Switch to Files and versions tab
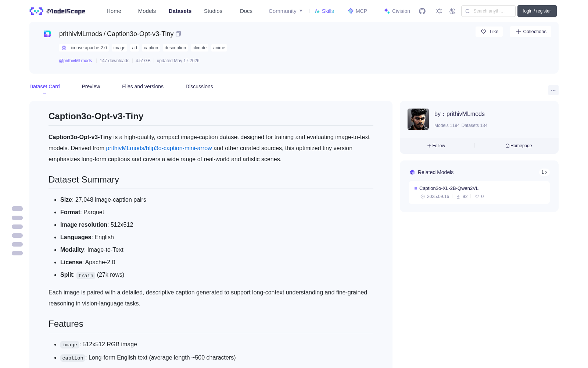The width and height of the screenshot is (588, 368). click(143, 86)
